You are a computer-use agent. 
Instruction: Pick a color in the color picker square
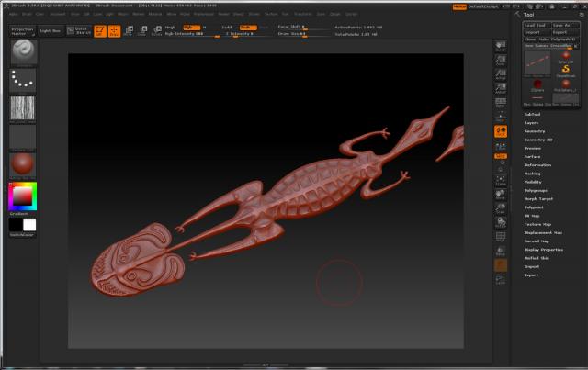click(22, 195)
